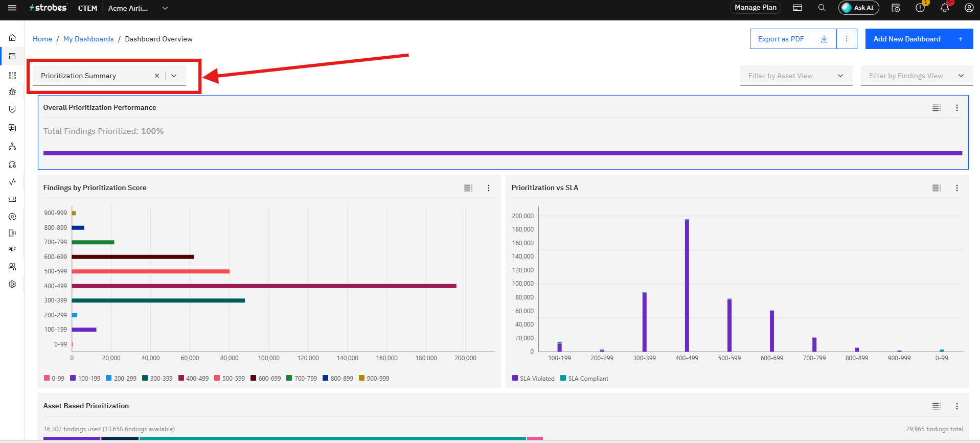Toggle the 700-799 legend swatch

click(x=289, y=378)
